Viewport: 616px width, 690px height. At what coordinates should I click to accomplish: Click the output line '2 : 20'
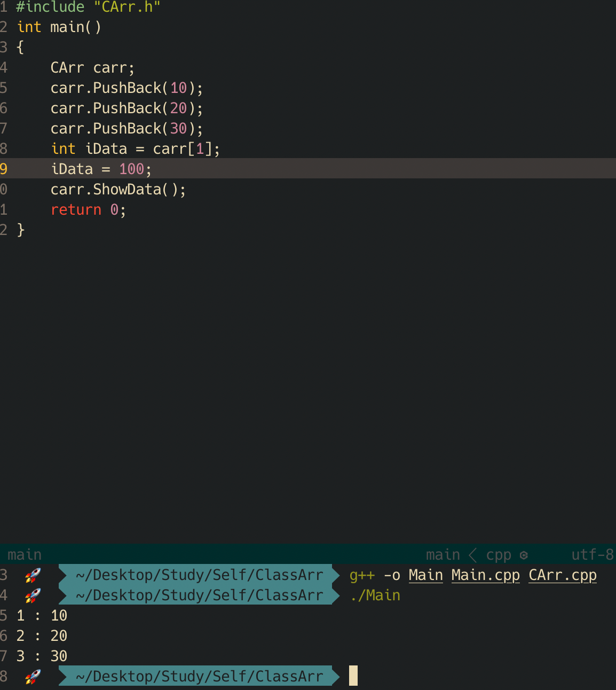[42, 636]
